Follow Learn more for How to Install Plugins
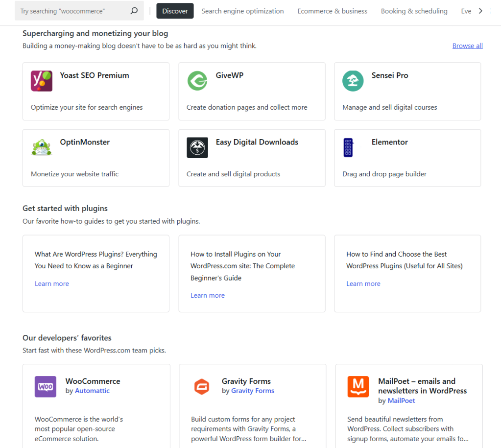 point(208,296)
